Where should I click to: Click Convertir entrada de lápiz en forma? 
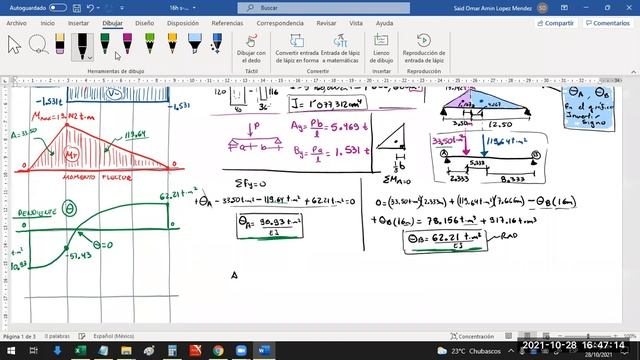point(297,48)
